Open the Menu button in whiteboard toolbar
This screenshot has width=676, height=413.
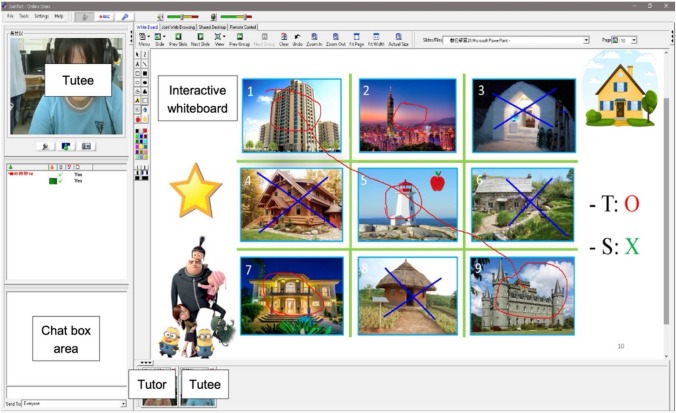[144, 40]
